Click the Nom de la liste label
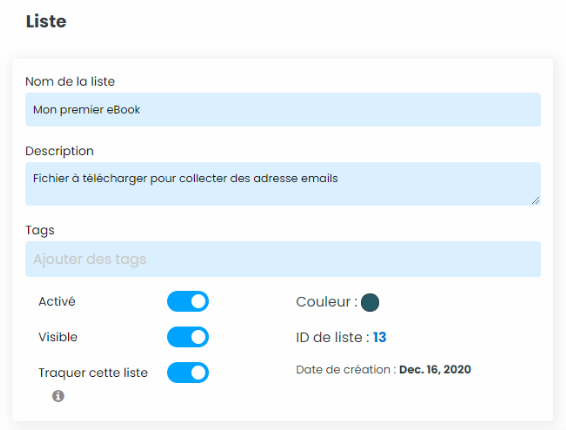This screenshot has width=566, height=430. tap(70, 82)
